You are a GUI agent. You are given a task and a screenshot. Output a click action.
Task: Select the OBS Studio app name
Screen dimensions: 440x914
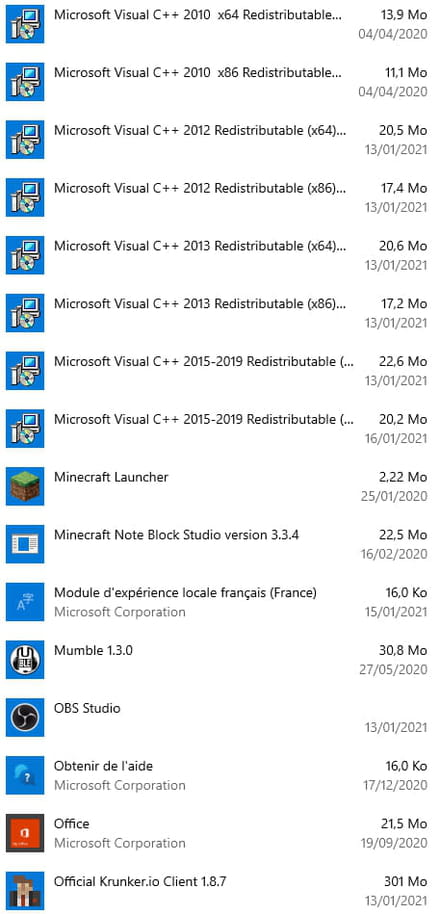[87, 708]
